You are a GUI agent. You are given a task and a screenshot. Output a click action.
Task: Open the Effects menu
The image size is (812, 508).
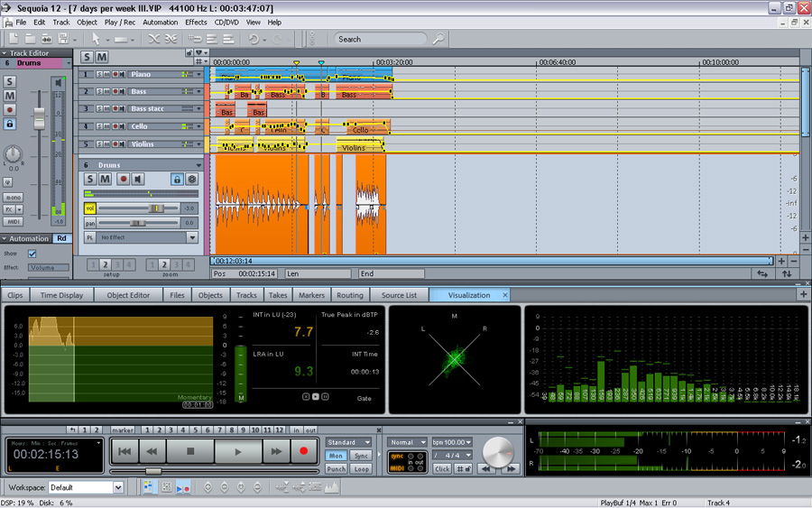point(196,22)
